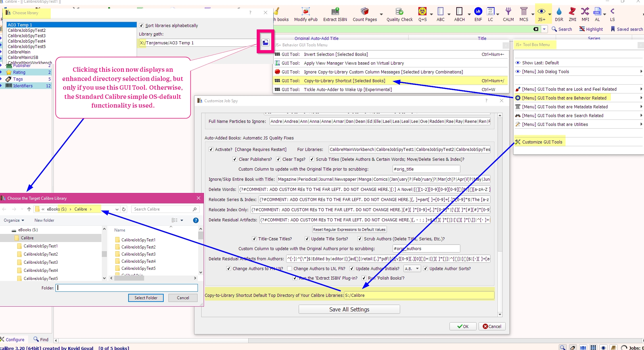The image size is (644, 350).
Task: Expand the search history dropdown
Action: tap(544, 29)
